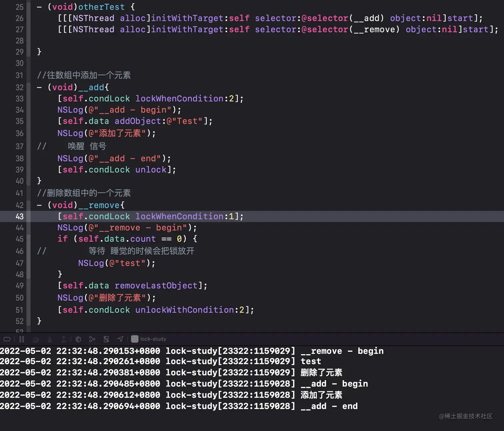Open the Debug View Hierarchy icon
The width and height of the screenshot is (504, 431).
point(78,339)
